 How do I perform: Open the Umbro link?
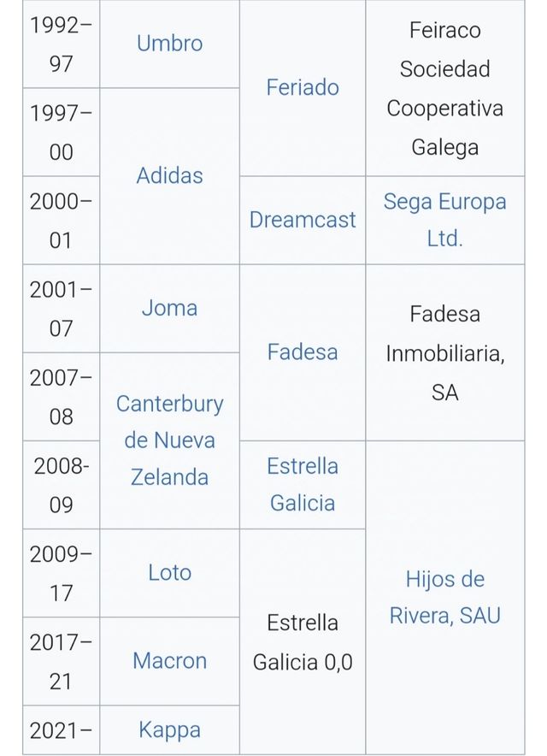[x=169, y=44]
